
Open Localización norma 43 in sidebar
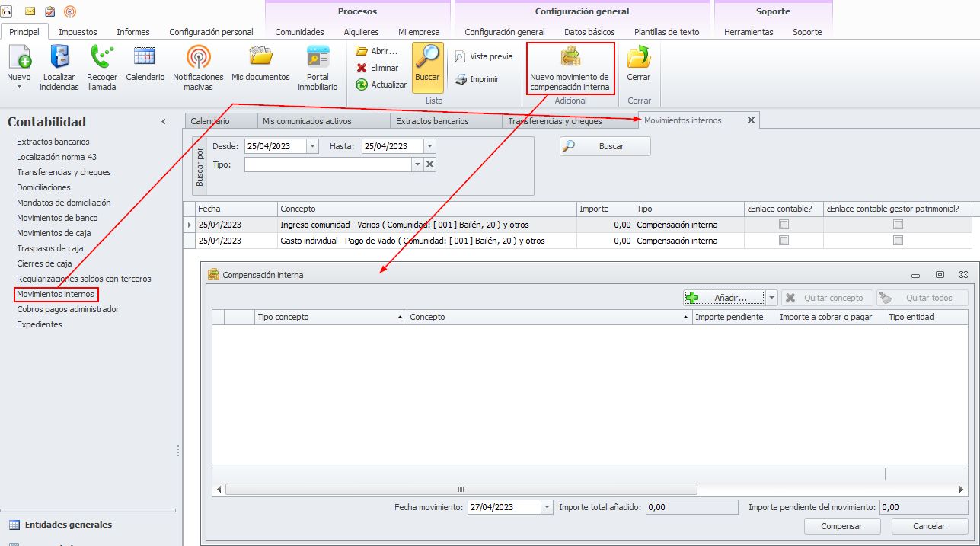point(56,157)
